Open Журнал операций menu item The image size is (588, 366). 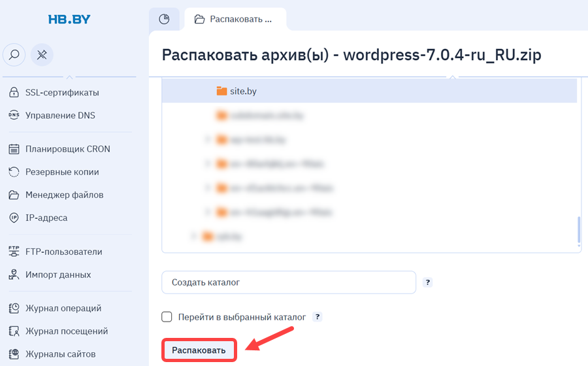click(x=63, y=308)
